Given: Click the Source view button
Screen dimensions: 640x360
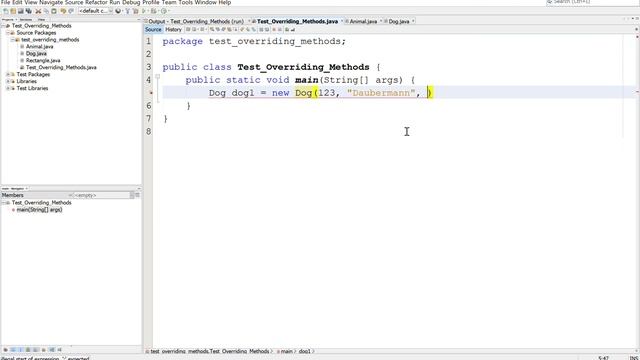Looking at the screenshot, I should click(153, 29).
